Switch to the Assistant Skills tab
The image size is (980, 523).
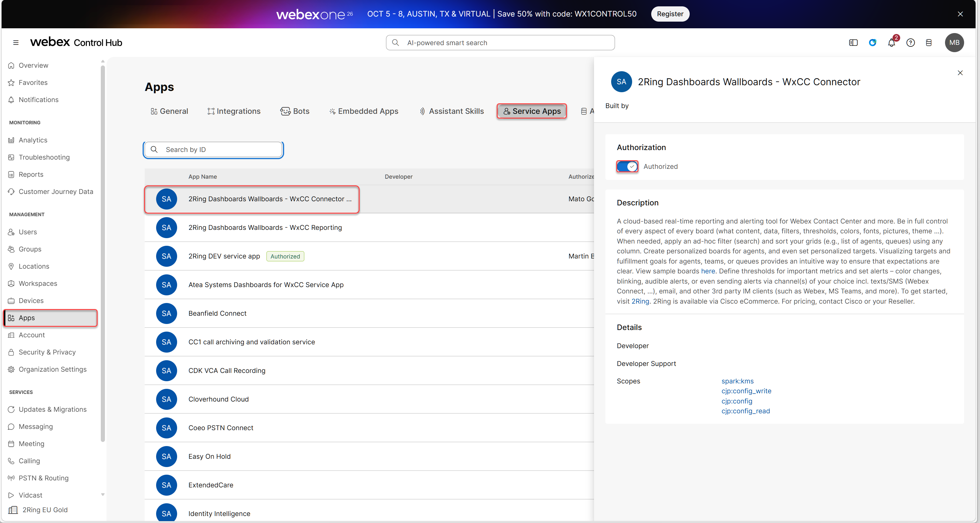pyautogui.click(x=452, y=111)
